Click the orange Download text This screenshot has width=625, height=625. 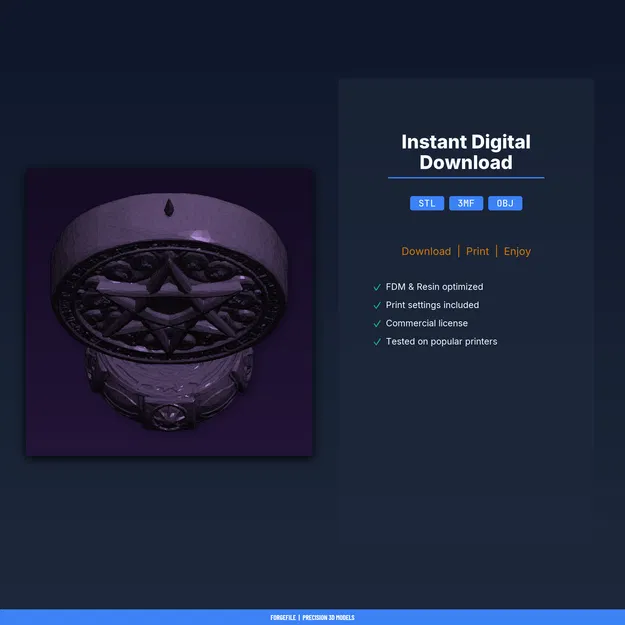coord(426,251)
